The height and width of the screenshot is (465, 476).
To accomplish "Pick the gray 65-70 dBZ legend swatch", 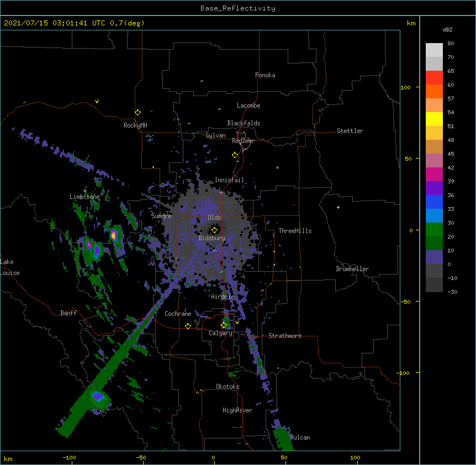I will coord(434,64).
